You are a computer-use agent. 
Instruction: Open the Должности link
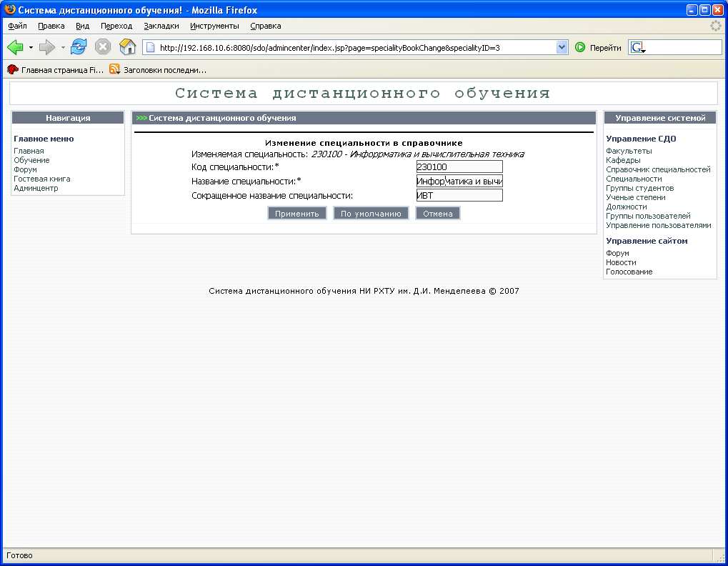click(627, 207)
